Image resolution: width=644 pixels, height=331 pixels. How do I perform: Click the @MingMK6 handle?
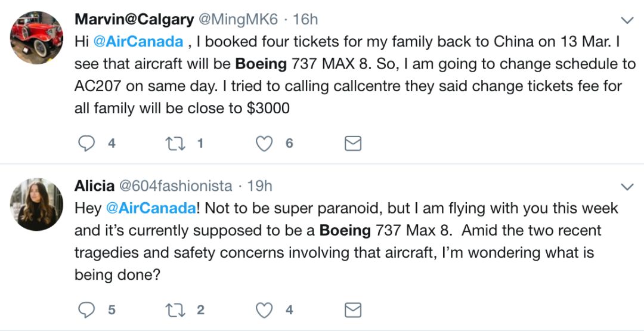click(237, 19)
